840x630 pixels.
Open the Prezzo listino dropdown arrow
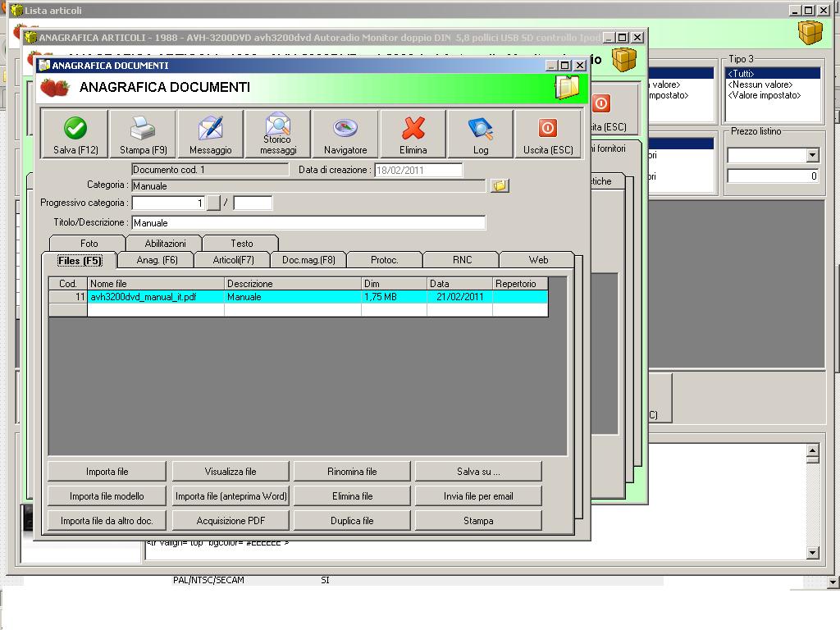[x=813, y=155]
